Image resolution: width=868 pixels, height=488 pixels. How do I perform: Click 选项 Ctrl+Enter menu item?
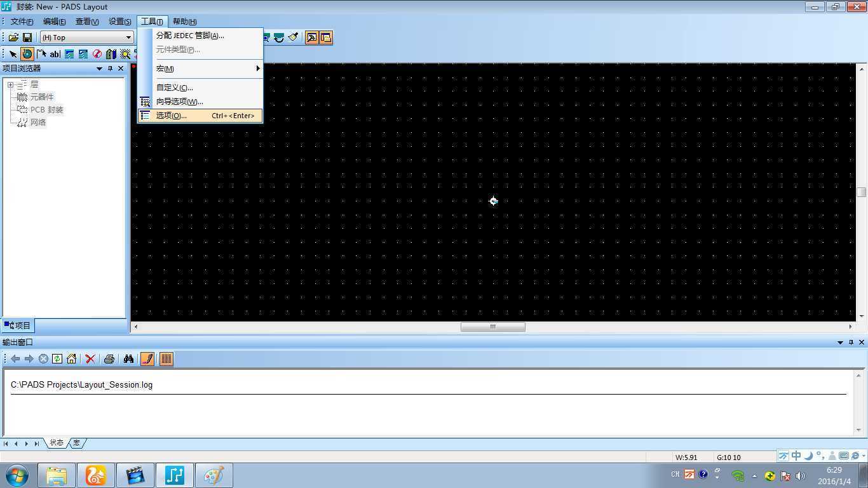201,116
